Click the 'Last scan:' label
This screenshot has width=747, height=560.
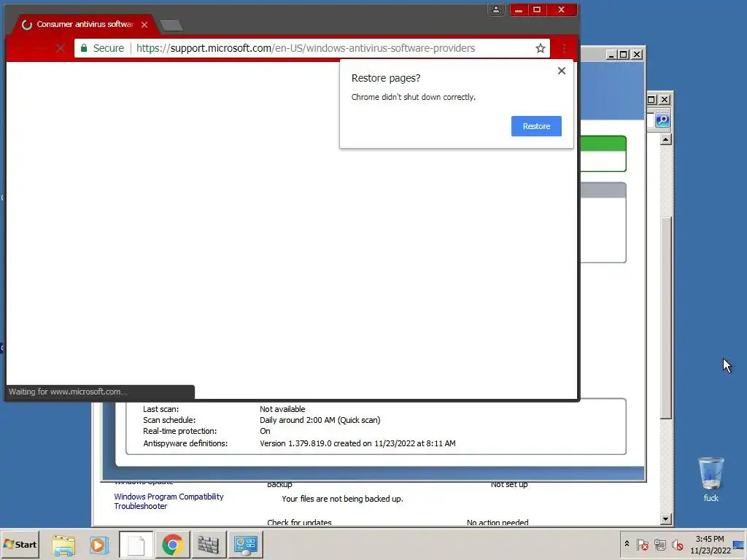(x=160, y=409)
